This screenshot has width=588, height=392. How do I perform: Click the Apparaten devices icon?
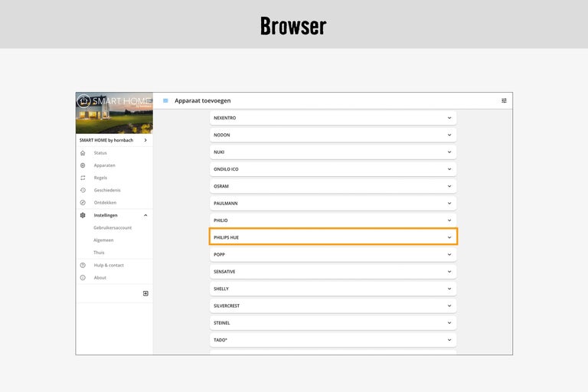click(83, 165)
